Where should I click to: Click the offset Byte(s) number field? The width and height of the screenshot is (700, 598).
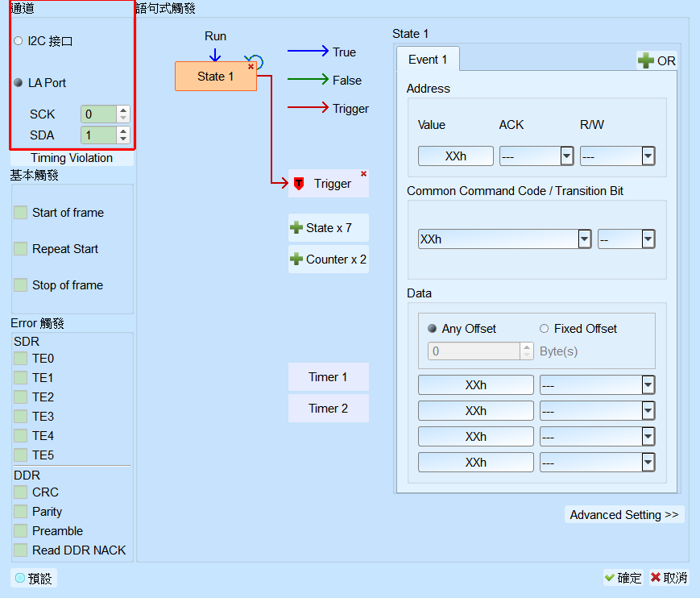(474, 351)
